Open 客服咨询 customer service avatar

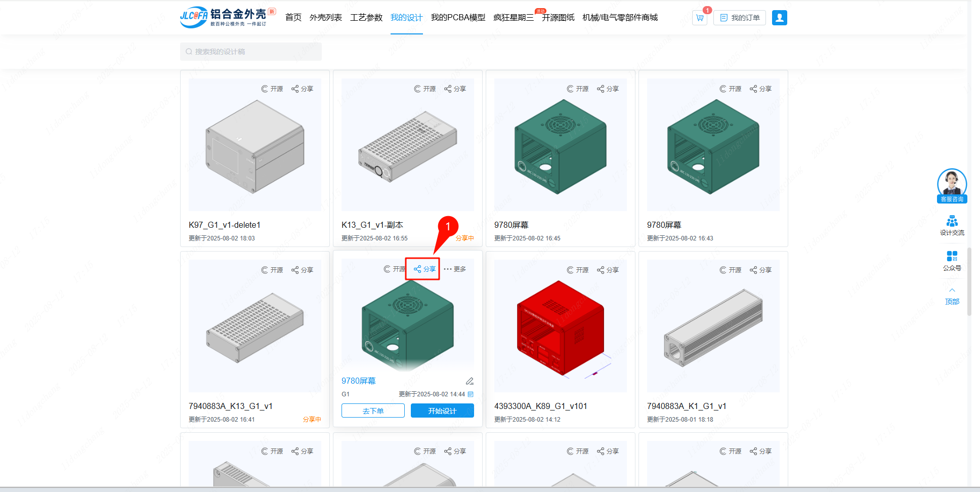(x=952, y=184)
